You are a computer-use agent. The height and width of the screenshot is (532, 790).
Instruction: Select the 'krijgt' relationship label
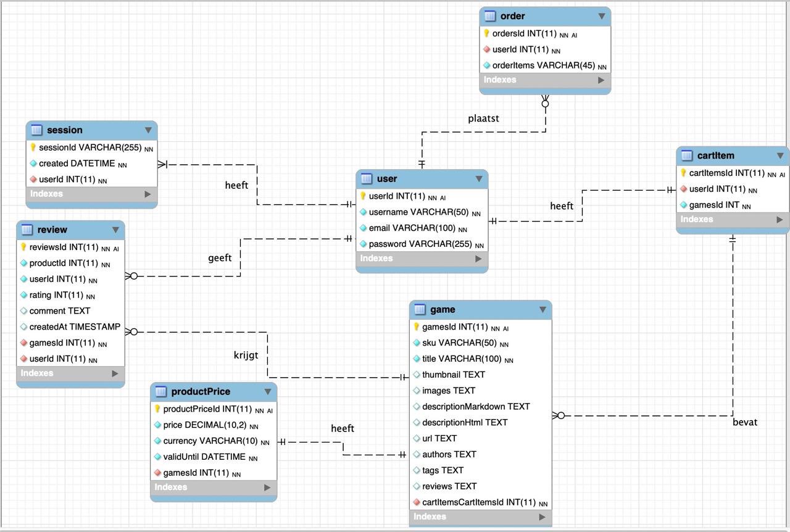(x=246, y=355)
